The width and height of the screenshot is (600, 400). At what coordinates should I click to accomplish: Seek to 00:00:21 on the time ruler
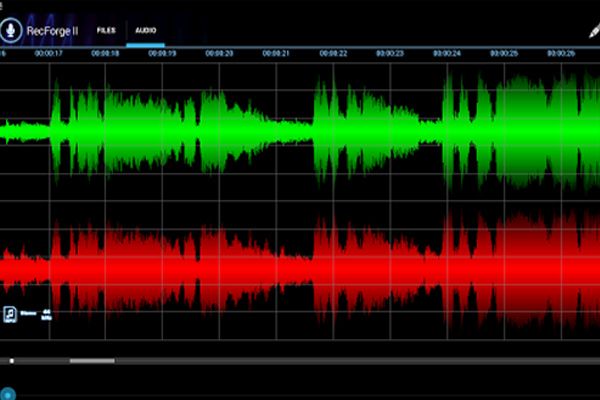(x=275, y=53)
